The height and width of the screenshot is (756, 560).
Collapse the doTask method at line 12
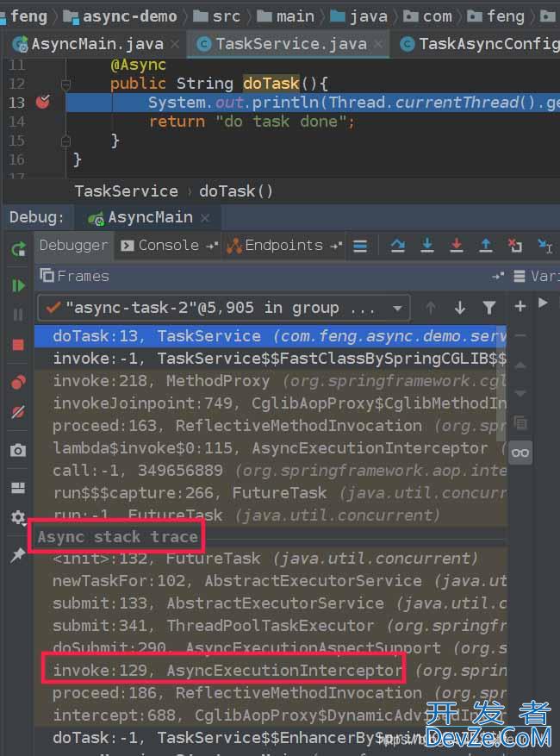(66, 84)
